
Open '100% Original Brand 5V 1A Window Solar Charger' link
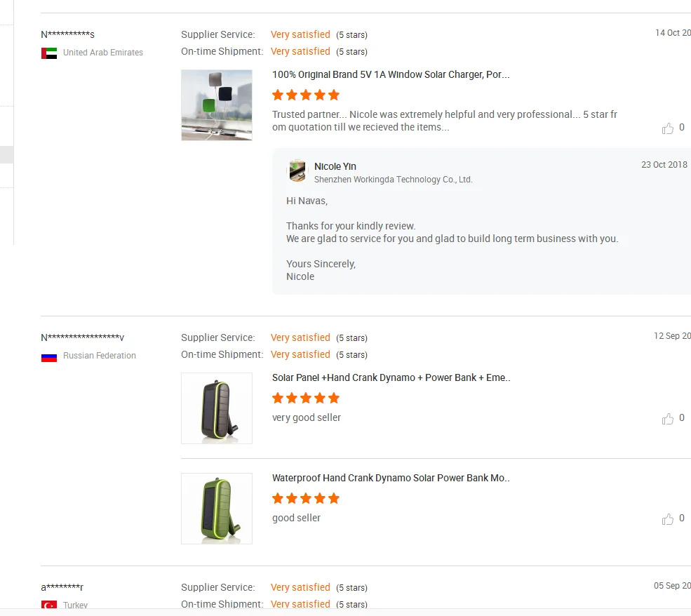point(391,74)
